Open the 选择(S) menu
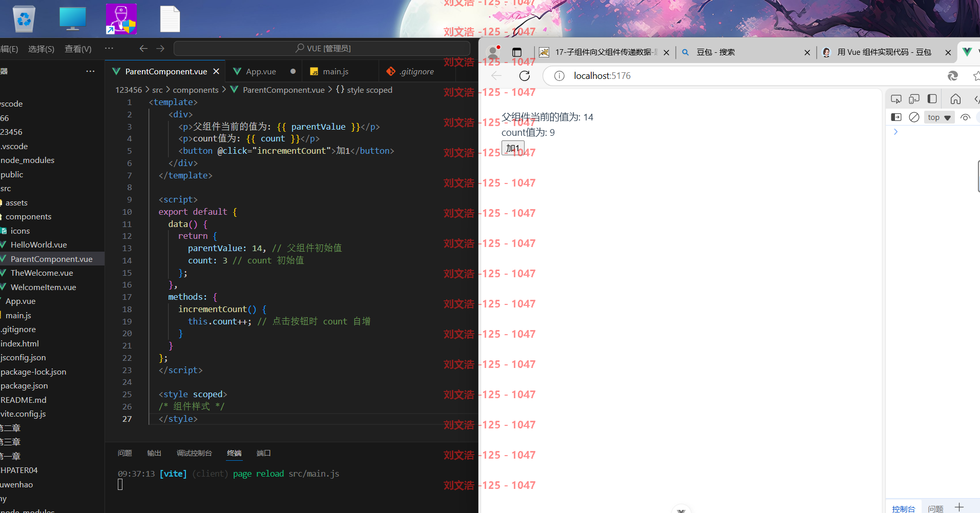 click(41, 49)
